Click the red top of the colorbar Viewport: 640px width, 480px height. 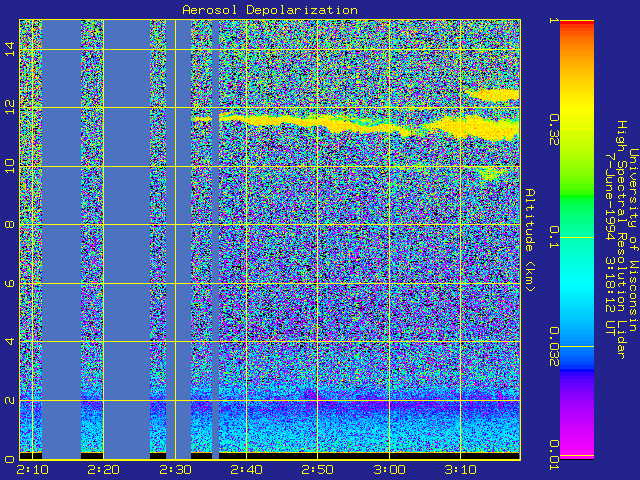point(577,23)
